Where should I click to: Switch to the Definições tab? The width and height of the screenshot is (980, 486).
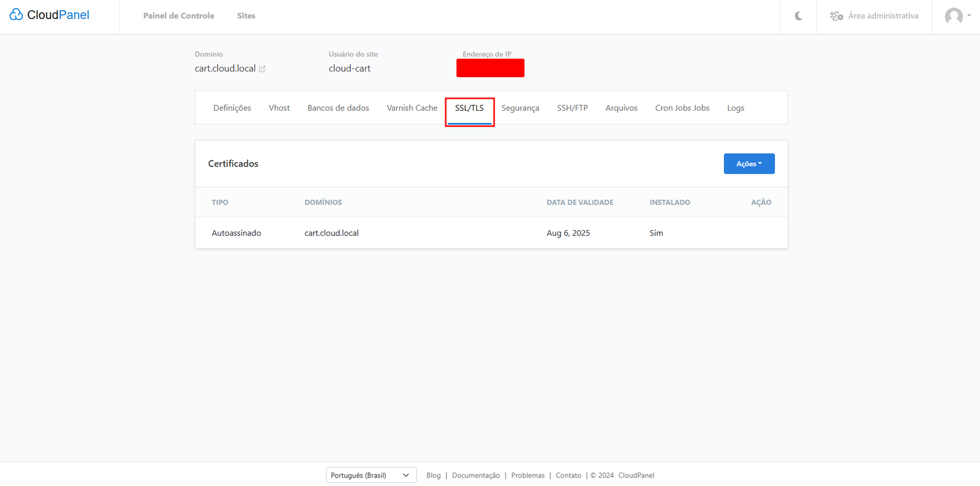pos(232,108)
